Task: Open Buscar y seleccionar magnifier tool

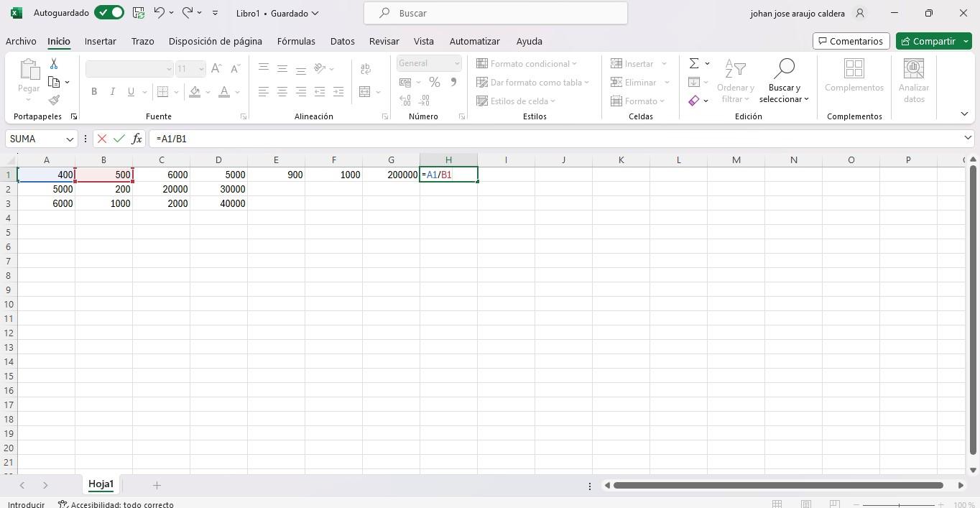Action: (x=783, y=70)
